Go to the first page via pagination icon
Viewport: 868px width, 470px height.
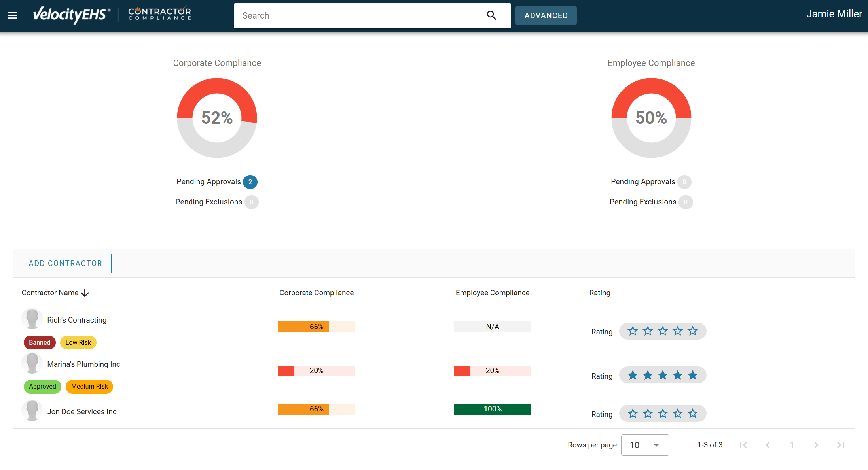pyautogui.click(x=743, y=445)
